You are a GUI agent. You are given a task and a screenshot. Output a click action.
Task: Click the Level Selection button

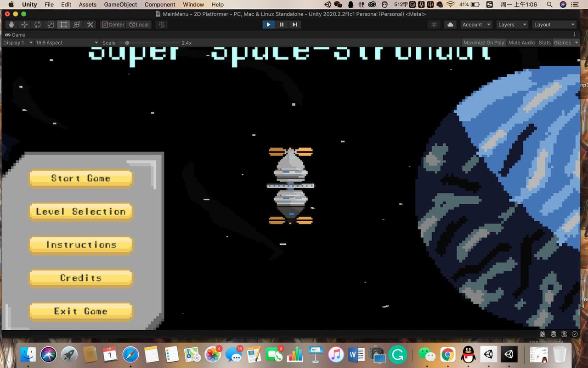pos(81,212)
